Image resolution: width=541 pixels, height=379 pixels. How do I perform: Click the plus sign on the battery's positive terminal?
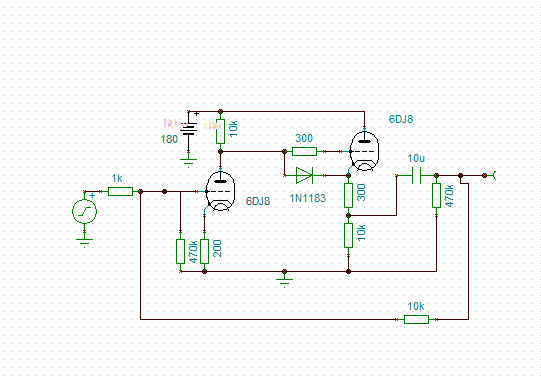click(196, 114)
